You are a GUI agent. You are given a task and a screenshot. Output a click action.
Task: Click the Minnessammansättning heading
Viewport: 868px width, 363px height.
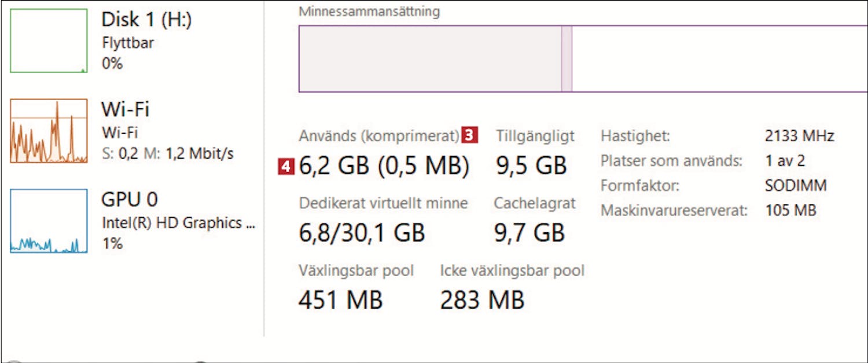point(369,12)
